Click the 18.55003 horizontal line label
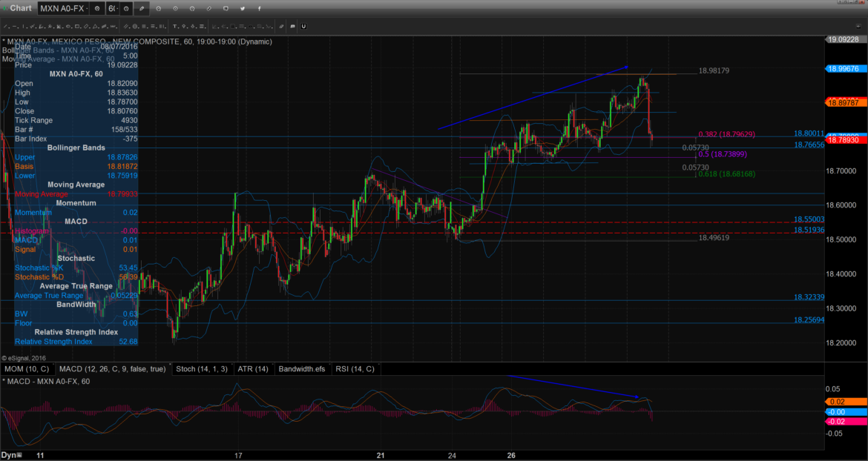 coord(809,219)
